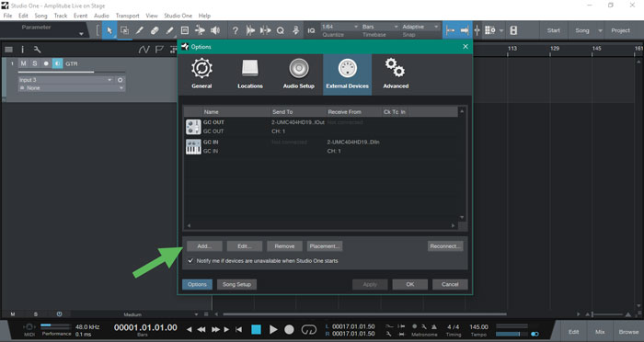Expand the Song page dropdown arrow
644x342 pixels.
point(600,30)
